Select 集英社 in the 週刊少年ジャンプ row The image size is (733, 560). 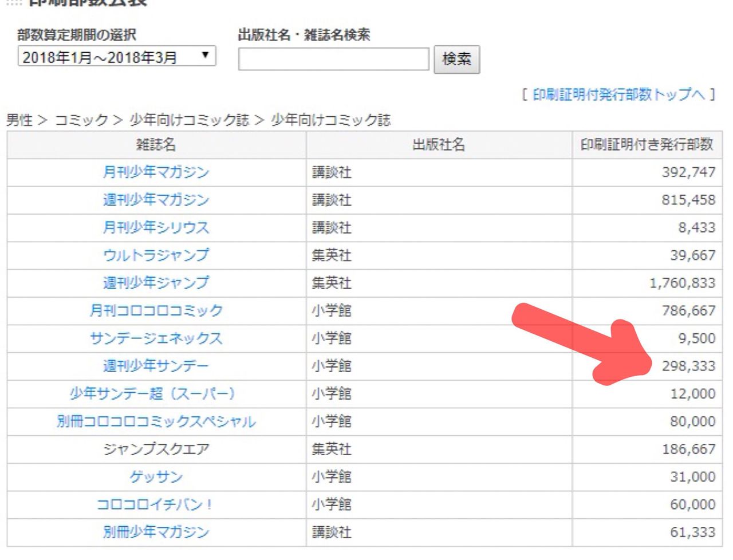pos(332,283)
